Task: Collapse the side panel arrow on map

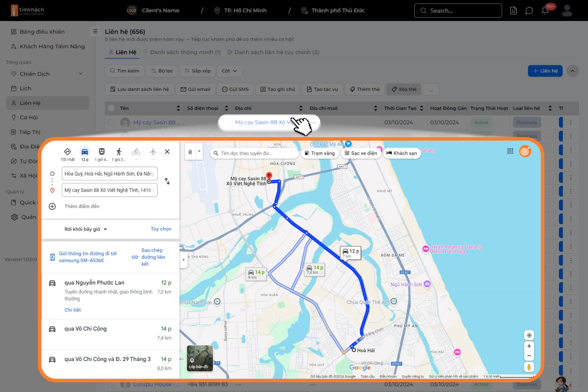Action: point(184,260)
